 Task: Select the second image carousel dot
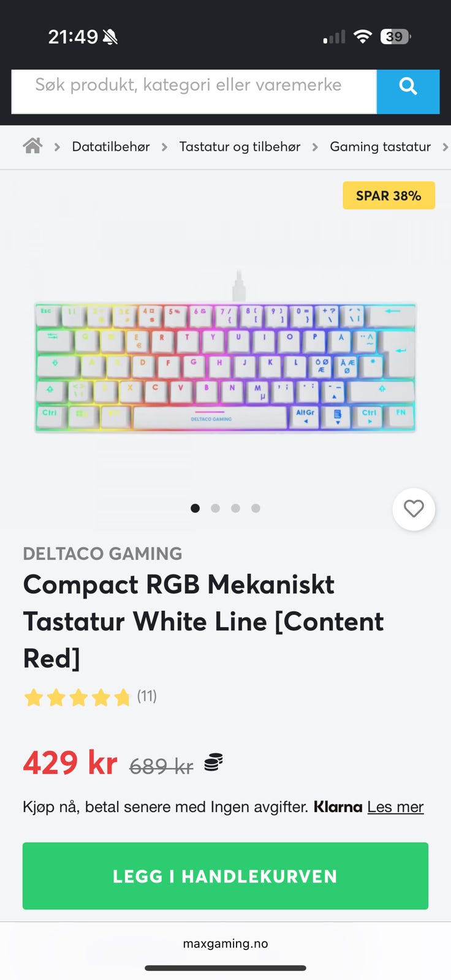(215, 508)
